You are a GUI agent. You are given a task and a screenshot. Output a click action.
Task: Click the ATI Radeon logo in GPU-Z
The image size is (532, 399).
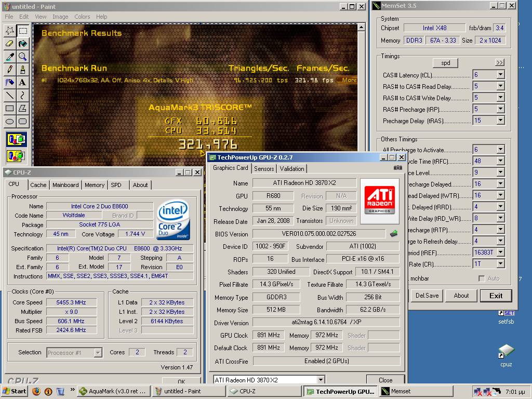click(379, 201)
